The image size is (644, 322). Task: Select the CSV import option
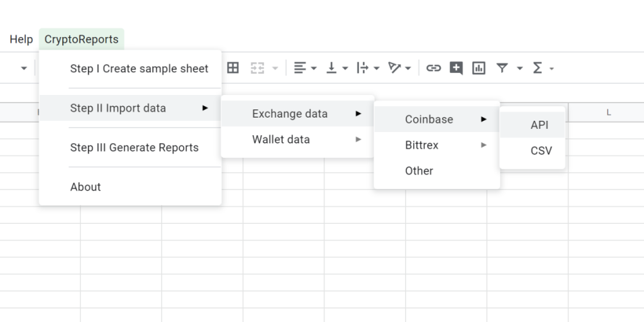541,151
